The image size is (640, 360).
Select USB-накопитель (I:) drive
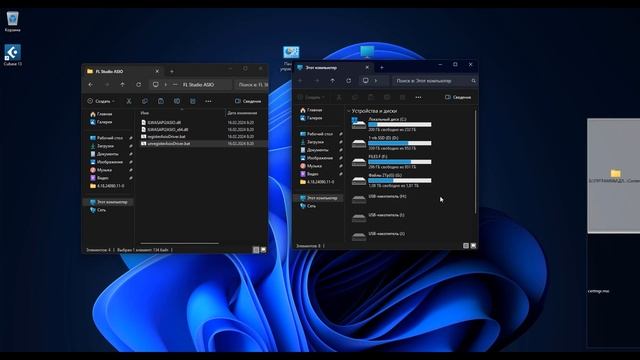(380, 218)
